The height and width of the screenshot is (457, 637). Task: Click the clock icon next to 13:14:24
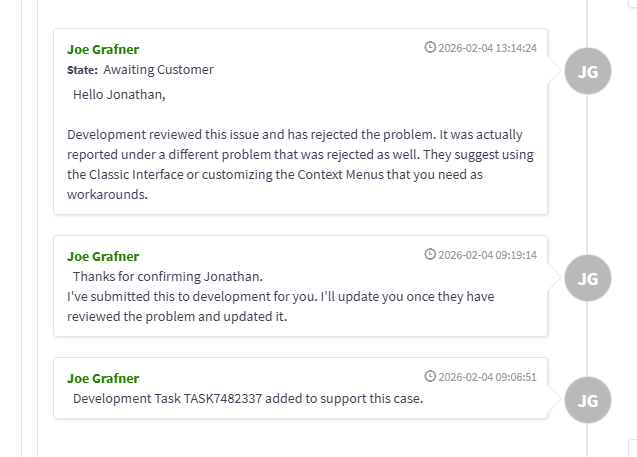(x=430, y=47)
